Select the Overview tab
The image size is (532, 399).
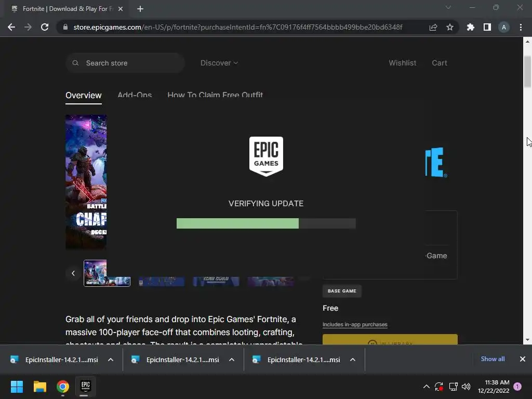tap(84, 96)
